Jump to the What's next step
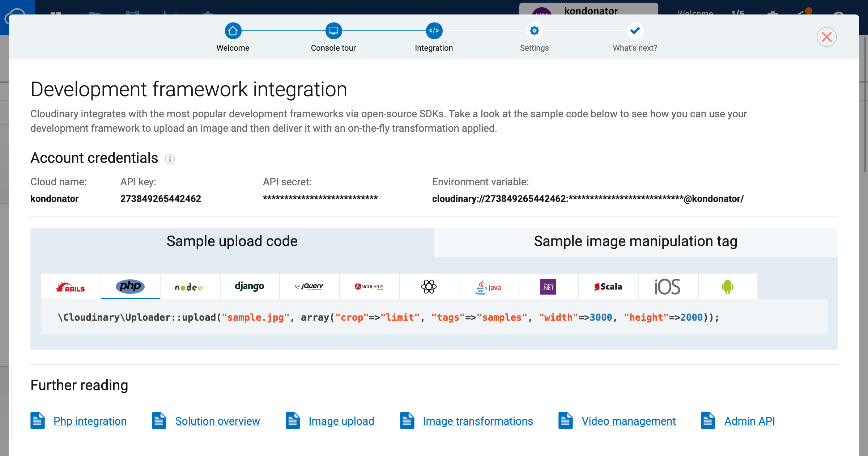This screenshot has width=868, height=456. tap(635, 31)
